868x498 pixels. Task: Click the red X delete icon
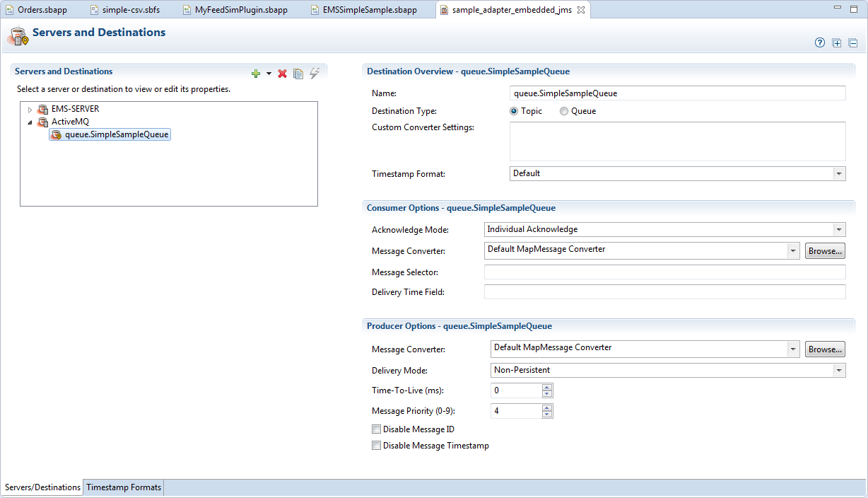point(282,74)
